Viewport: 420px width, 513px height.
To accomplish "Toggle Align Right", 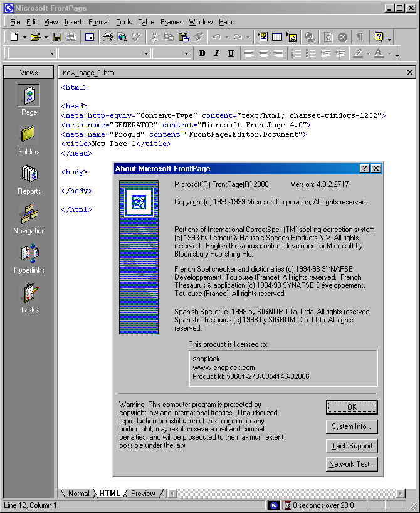I will [x=278, y=53].
